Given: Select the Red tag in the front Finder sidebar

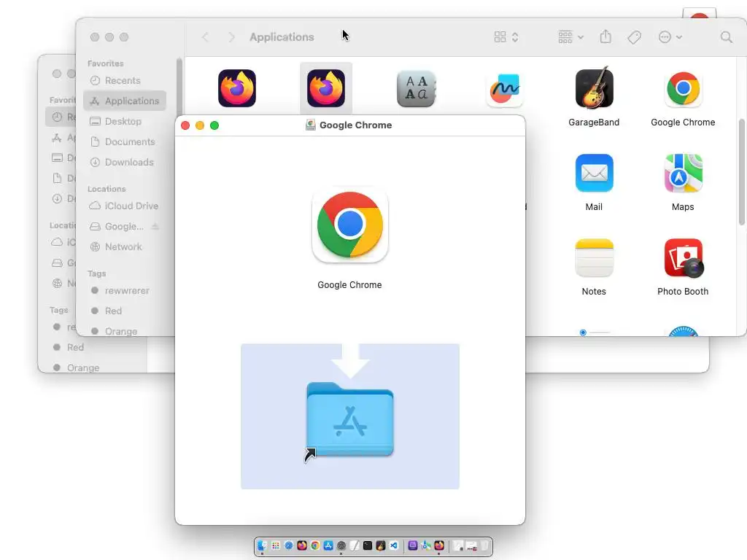Looking at the screenshot, I should click(125, 311).
